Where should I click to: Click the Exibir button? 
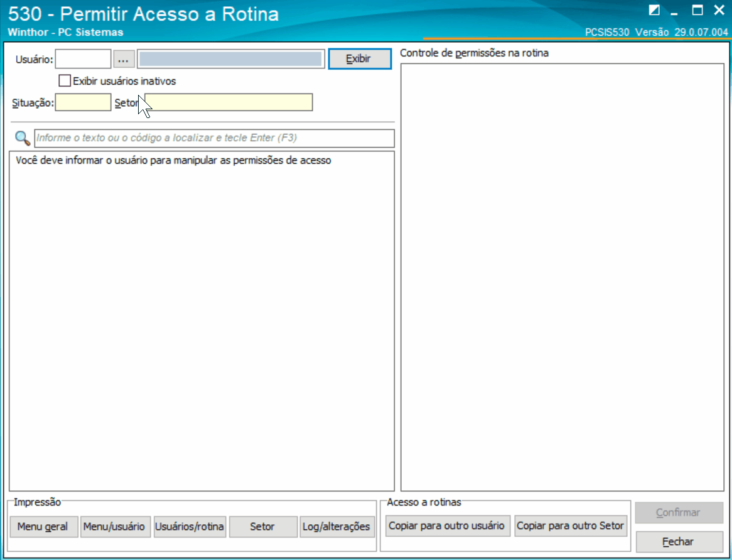coord(360,59)
